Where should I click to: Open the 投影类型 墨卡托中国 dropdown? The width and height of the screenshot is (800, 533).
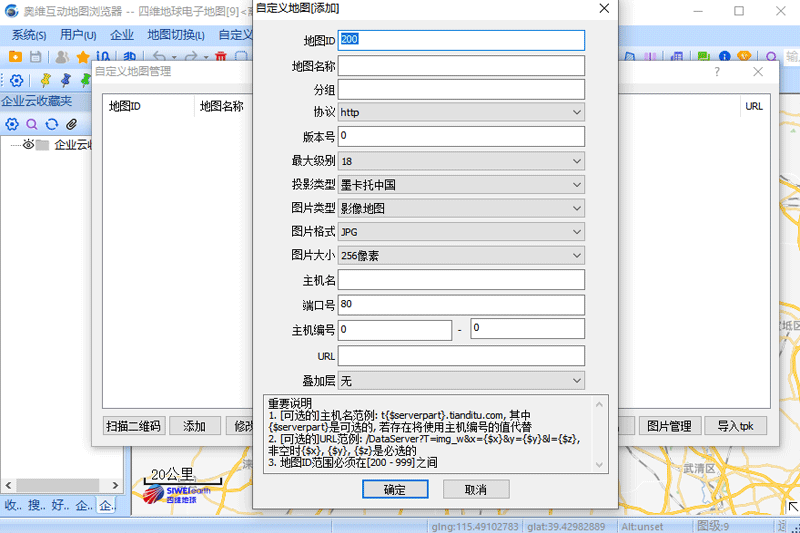pos(461,185)
